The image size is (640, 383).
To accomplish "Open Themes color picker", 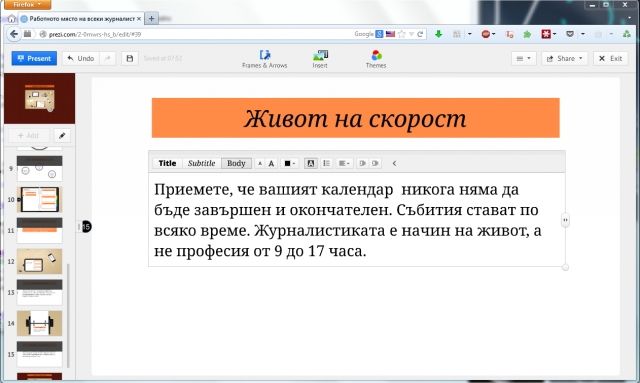I will coord(376,59).
